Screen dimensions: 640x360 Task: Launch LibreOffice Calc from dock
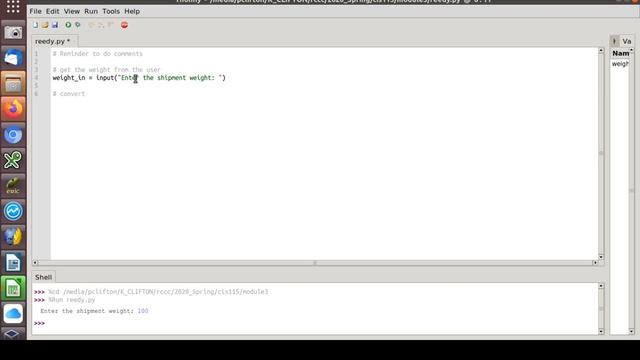pyautogui.click(x=13, y=288)
